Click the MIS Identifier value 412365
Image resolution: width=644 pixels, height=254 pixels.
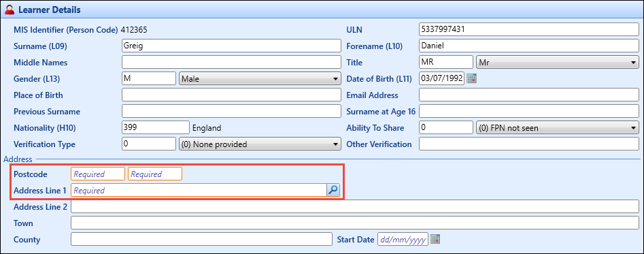tap(134, 29)
